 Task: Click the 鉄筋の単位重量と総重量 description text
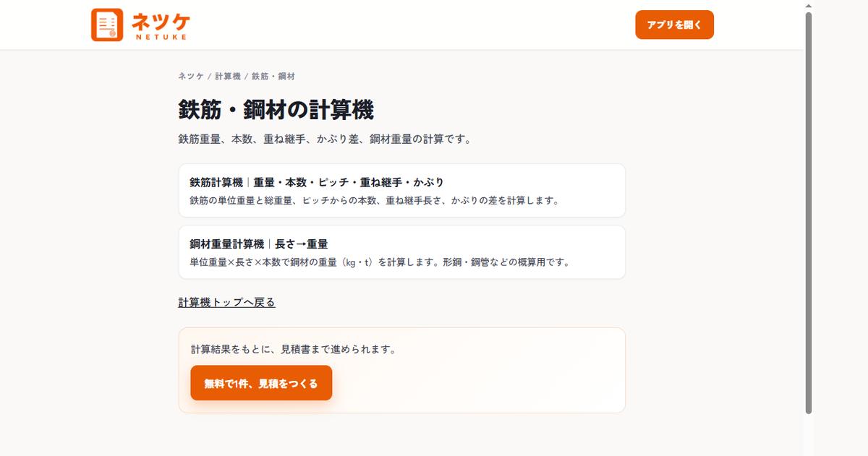tap(374, 200)
